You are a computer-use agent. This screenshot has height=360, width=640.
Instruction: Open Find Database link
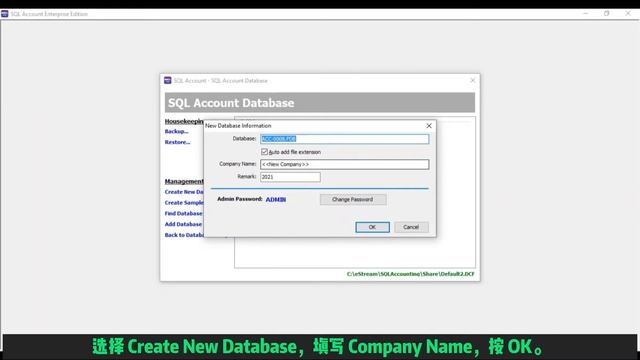pos(183,213)
